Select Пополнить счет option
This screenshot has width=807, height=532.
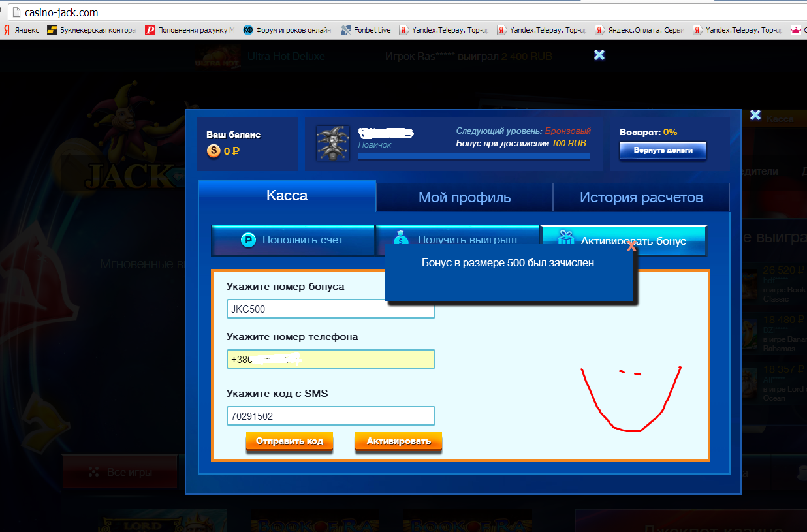pos(293,240)
